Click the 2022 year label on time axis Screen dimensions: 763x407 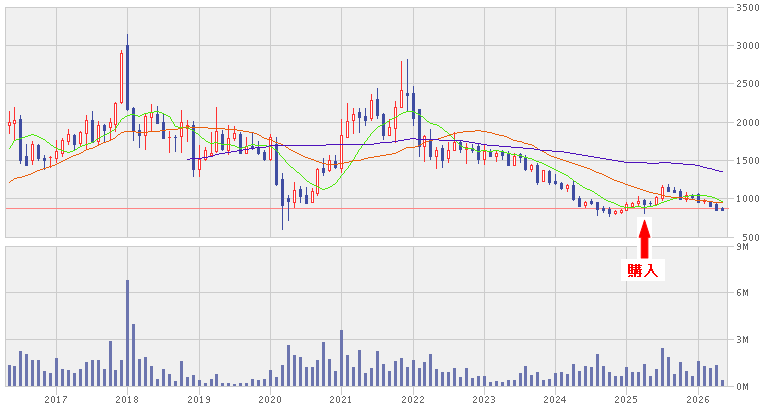coord(413,400)
